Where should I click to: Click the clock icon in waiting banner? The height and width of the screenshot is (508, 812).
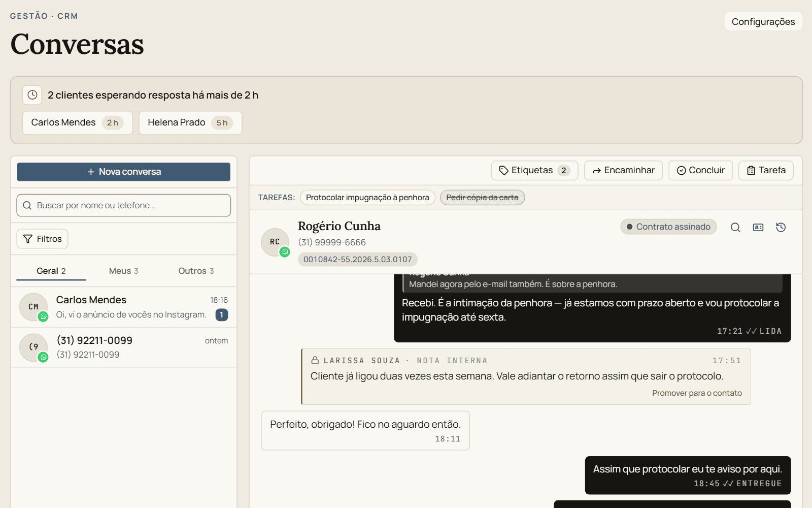point(32,95)
